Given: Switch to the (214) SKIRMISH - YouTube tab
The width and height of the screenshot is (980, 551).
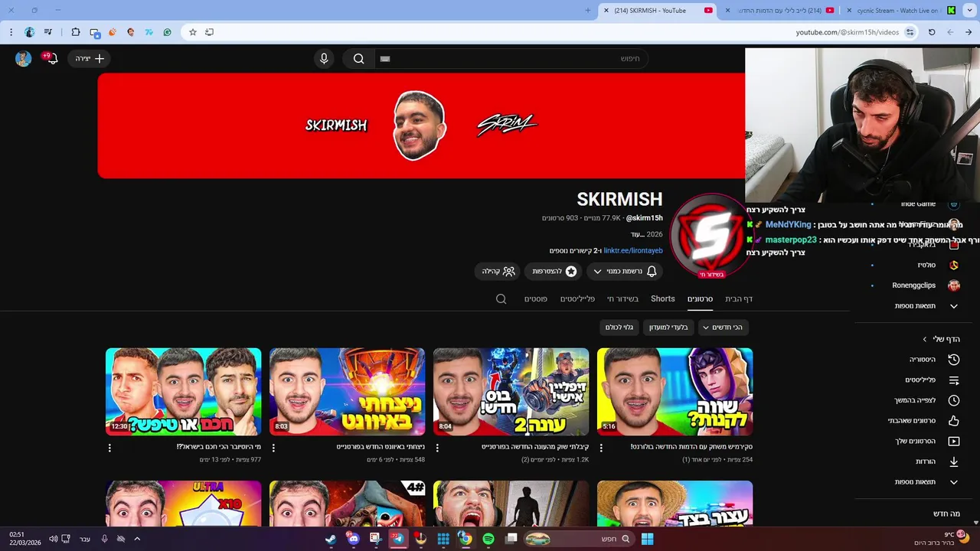Looking at the screenshot, I should point(657,11).
